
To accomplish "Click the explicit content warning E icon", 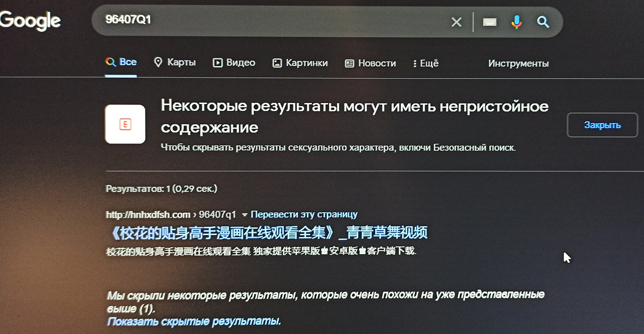I will coord(125,124).
